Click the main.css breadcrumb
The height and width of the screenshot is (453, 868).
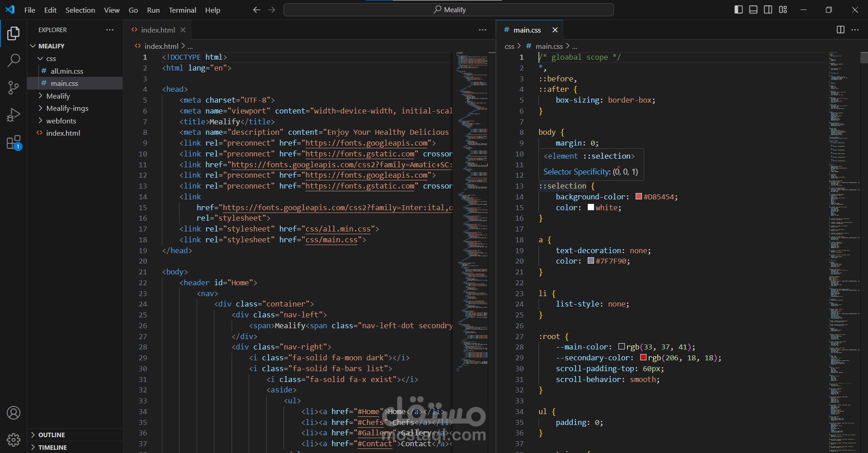(549, 46)
